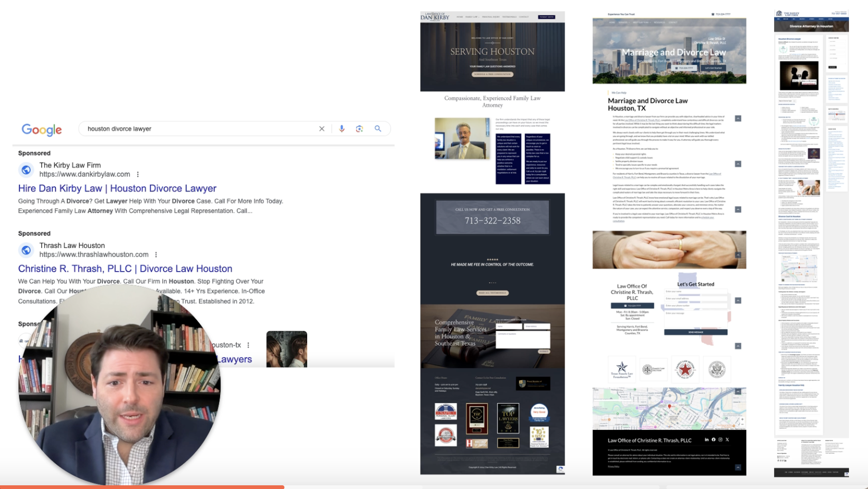Image resolution: width=868 pixels, height=489 pixels.
Task: Open the LinkedIn icon in Thrash footer
Action: point(707,439)
